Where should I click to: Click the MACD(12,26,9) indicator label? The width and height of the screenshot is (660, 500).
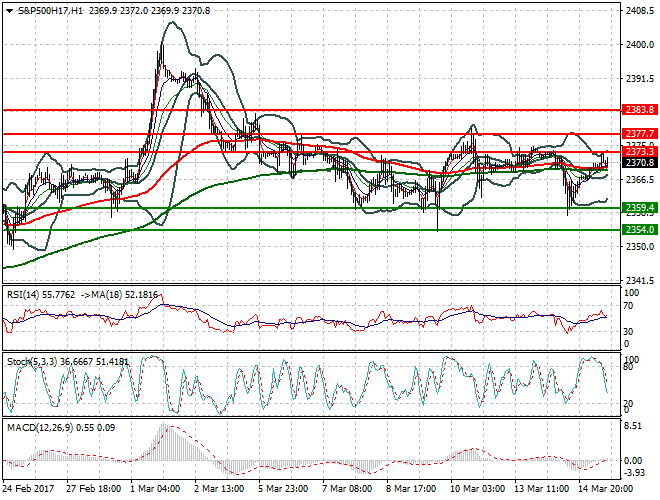[37, 428]
